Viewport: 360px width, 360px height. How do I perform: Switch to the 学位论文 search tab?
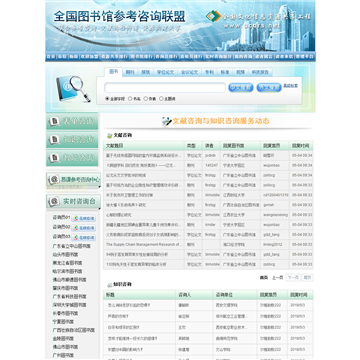166,72
